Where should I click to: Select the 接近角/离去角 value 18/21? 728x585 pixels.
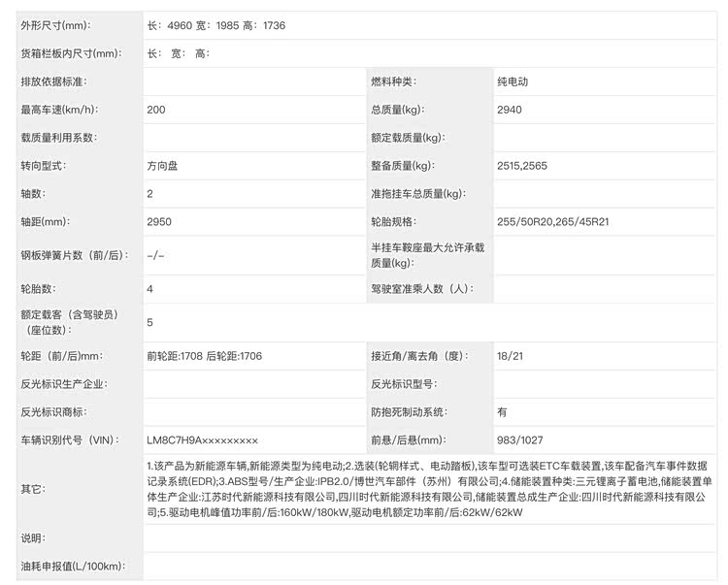[x=510, y=356]
